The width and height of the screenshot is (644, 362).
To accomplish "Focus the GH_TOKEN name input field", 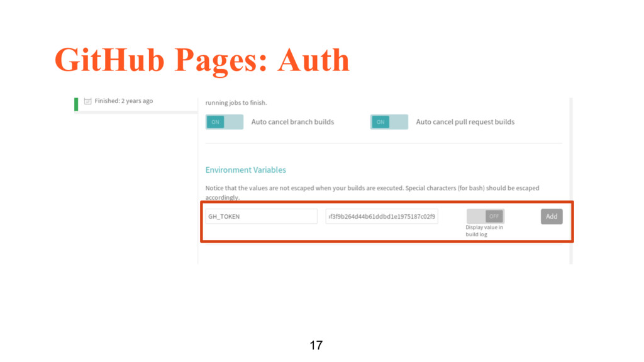I will (261, 216).
